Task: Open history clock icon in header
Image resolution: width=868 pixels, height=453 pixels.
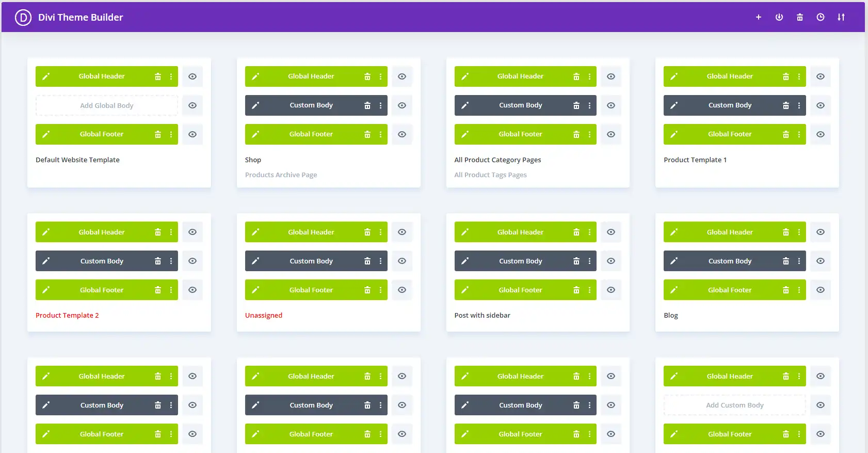Action: 821,17
